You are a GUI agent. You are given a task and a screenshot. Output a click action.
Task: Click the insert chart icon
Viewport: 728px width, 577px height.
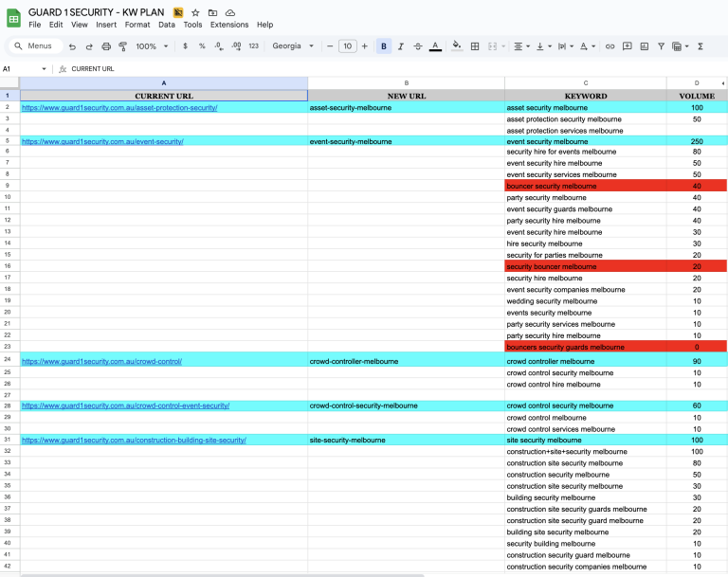(644, 45)
